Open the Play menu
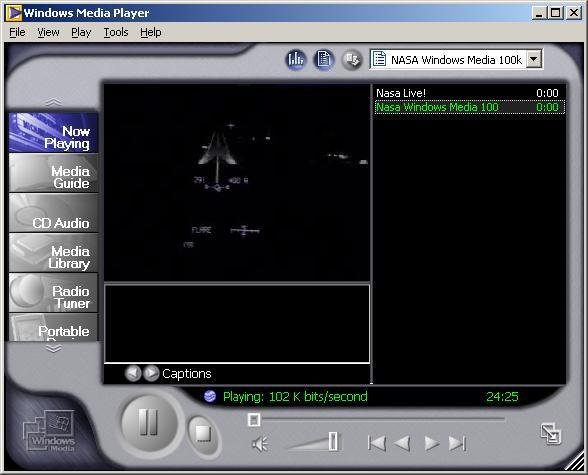 tap(81, 32)
